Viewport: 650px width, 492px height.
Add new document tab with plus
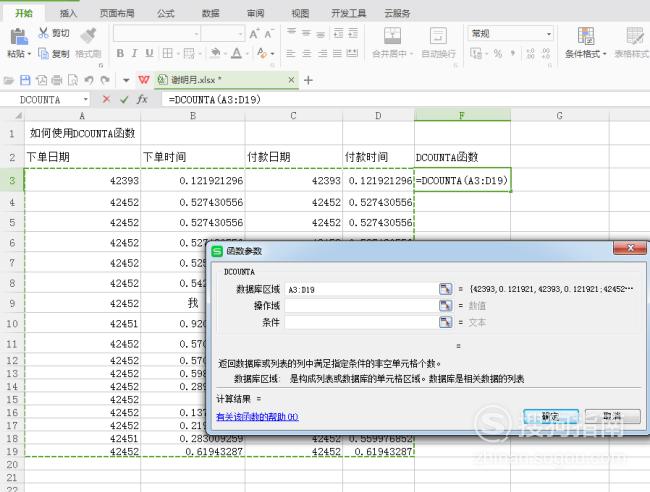[308, 80]
